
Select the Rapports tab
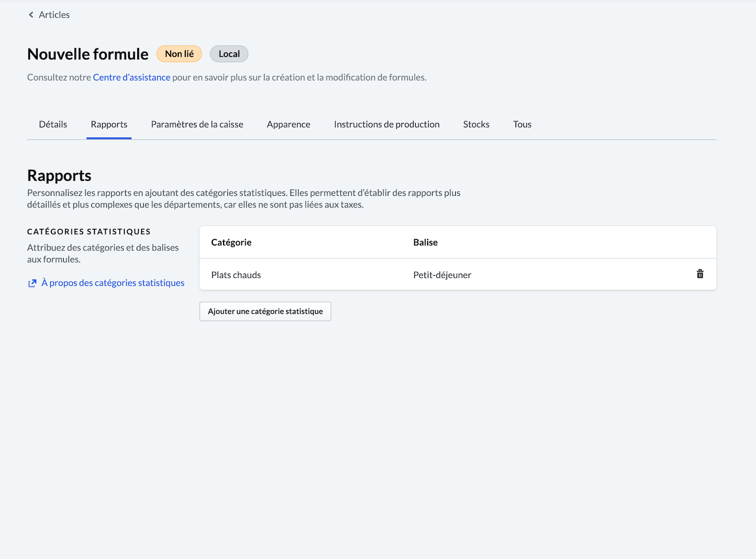109,125
